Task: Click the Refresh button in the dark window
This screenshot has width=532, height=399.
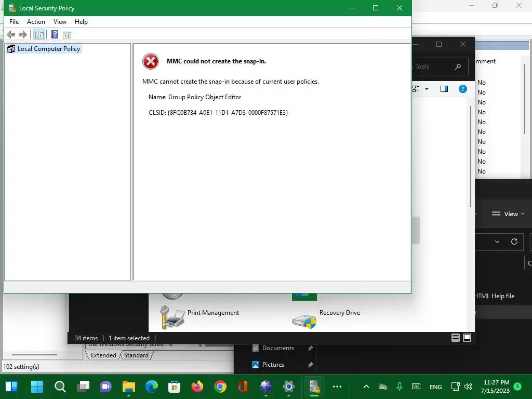Action: pos(514,242)
